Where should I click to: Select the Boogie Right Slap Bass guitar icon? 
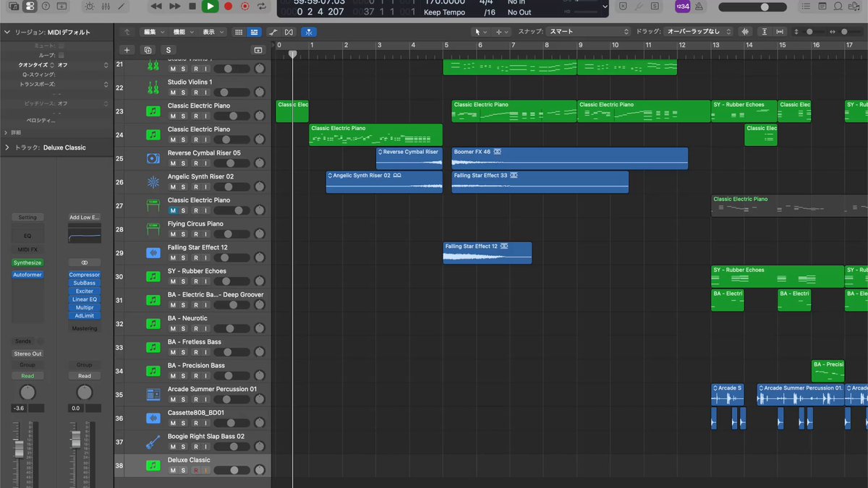(153, 442)
